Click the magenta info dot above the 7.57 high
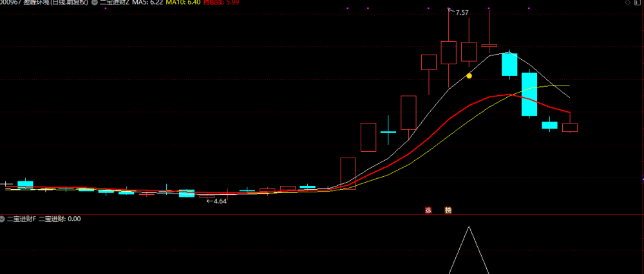644x274 pixels. (448, 8)
